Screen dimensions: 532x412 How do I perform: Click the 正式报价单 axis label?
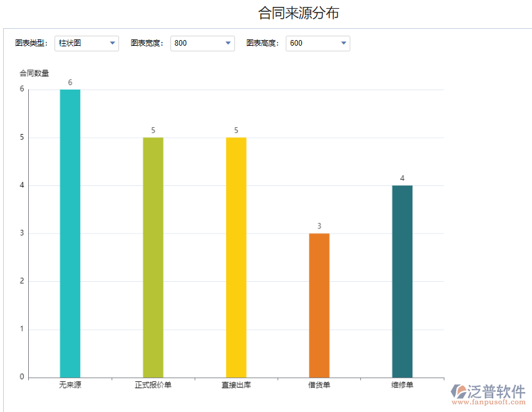pyautogui.click(x=153, y=384)
